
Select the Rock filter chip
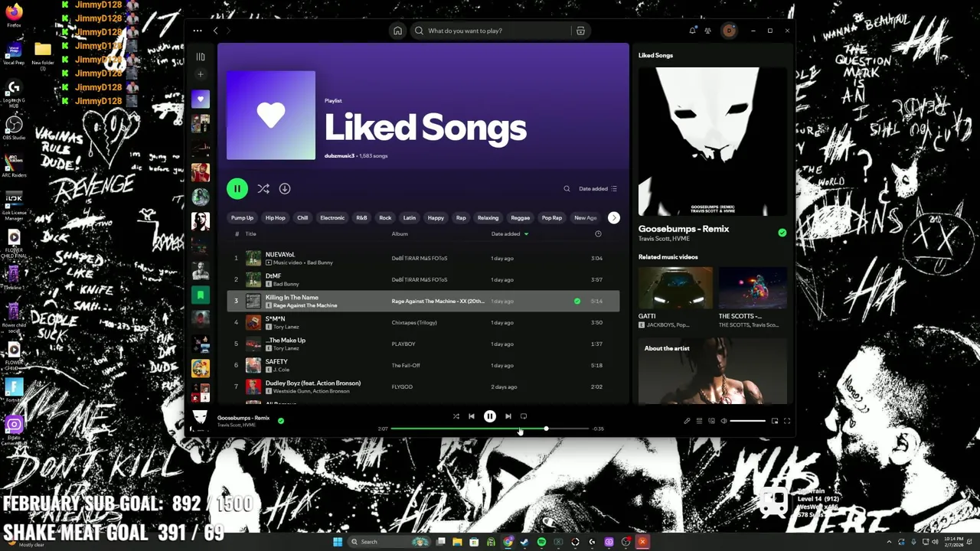tap(385, 218)
